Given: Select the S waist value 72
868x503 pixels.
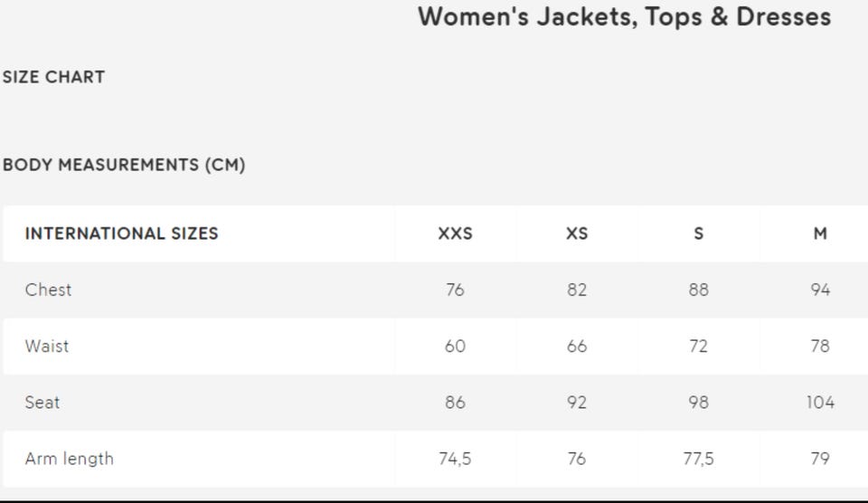Looking at the screenshot, I should coord(698,346).
